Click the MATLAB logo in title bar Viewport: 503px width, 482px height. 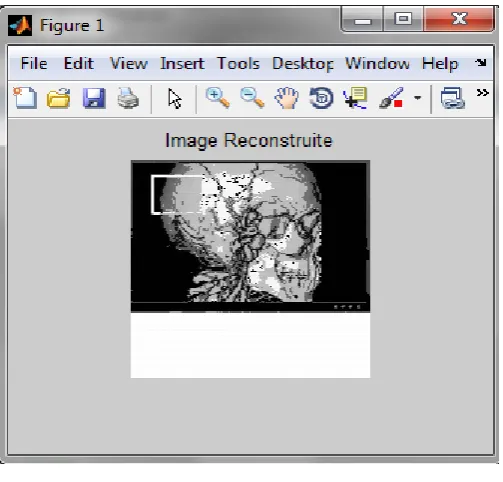click(20, 25)
